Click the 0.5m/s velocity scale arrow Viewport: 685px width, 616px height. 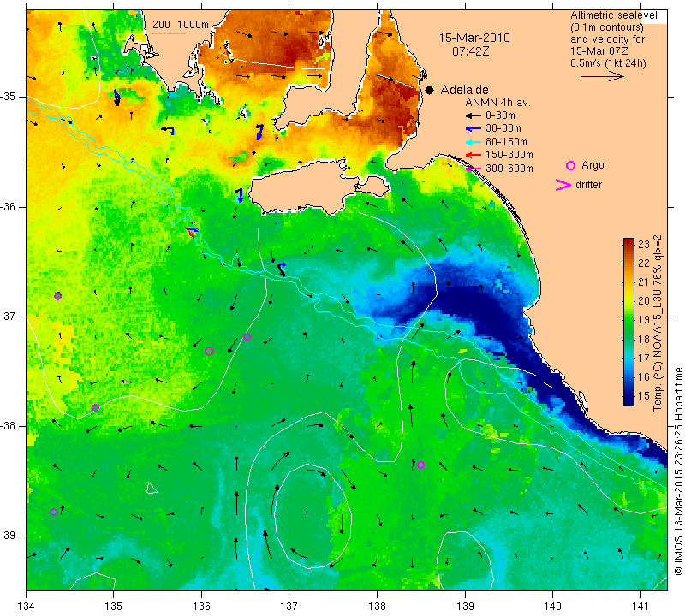click(603, 76)
